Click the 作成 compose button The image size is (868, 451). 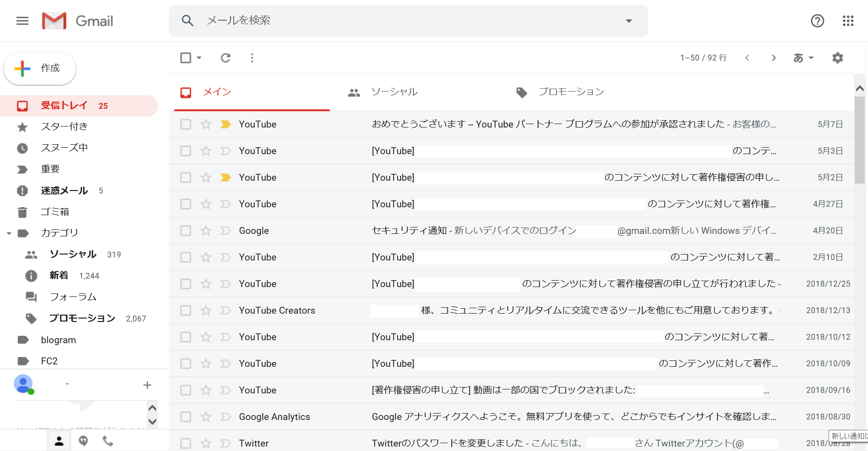click(40, 68)
